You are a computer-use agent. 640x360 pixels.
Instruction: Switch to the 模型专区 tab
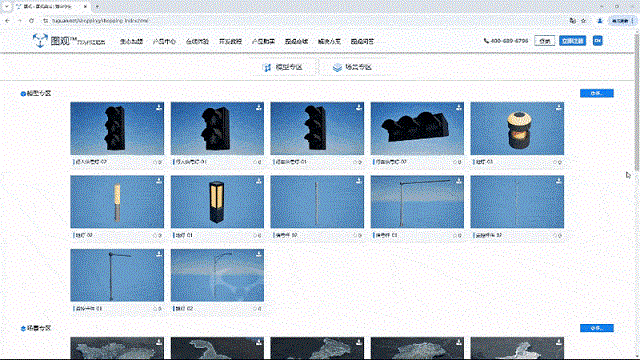pos(282,67)
